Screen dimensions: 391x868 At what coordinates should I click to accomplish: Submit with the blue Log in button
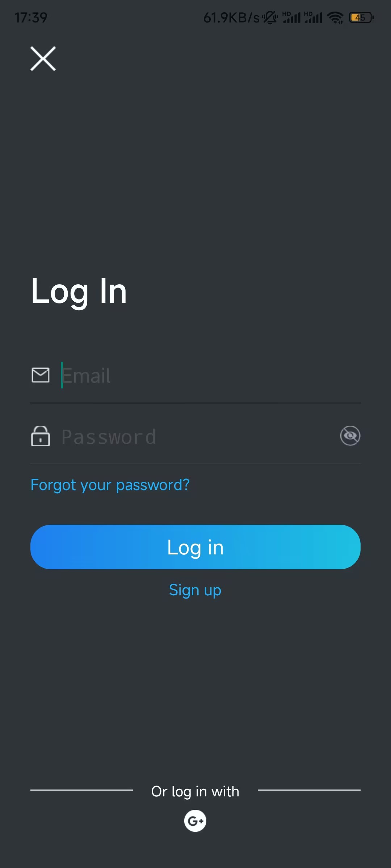point(195,547)
